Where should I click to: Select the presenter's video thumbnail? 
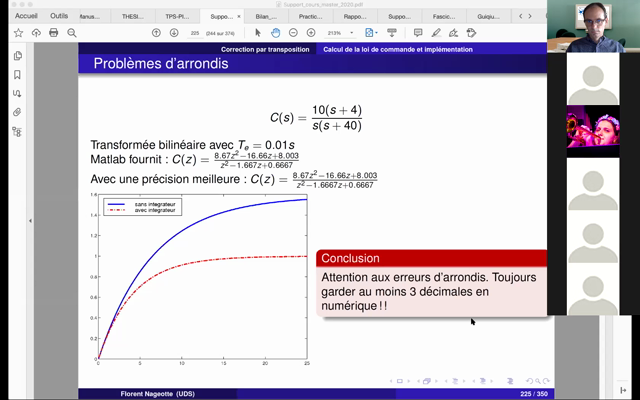pyautogui.click(x=593, y=22)
